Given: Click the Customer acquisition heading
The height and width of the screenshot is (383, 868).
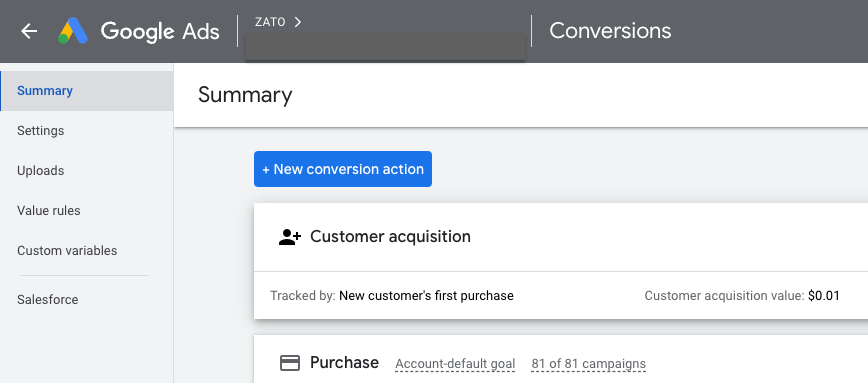Looking at the screenshot, I should point(390,236).
